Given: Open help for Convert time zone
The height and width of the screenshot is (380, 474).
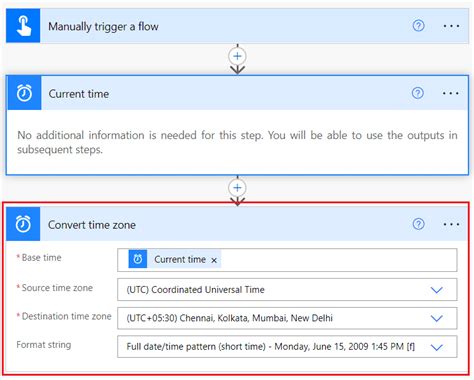Looking at the screenshot, I should tap(418, 224).
